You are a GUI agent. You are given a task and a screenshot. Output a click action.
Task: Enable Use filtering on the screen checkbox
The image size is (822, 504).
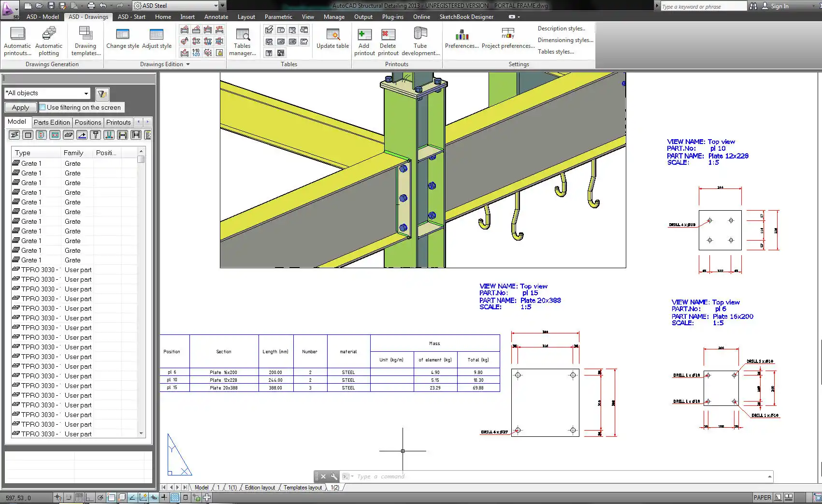(43, 107)
